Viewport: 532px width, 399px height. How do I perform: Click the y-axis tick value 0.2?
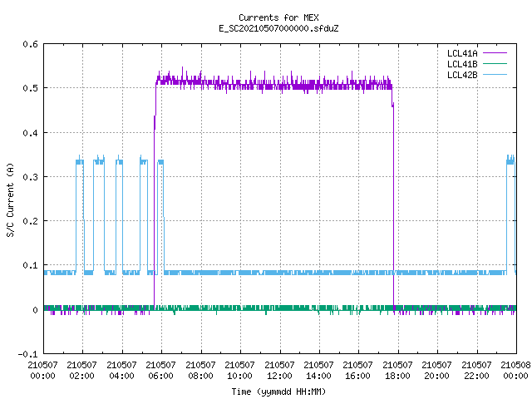tap(30, 221)
